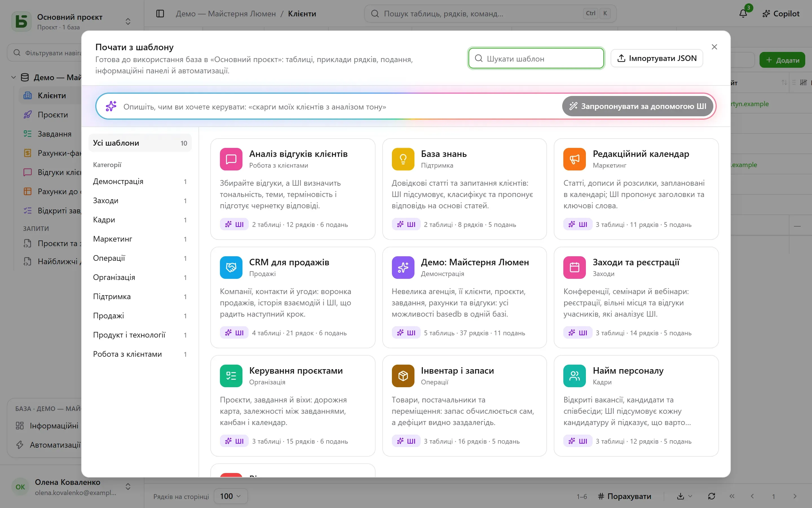Viewport: 812px width, 508px height.
Task: Go to previous page arrow
Action: [752, 496]
